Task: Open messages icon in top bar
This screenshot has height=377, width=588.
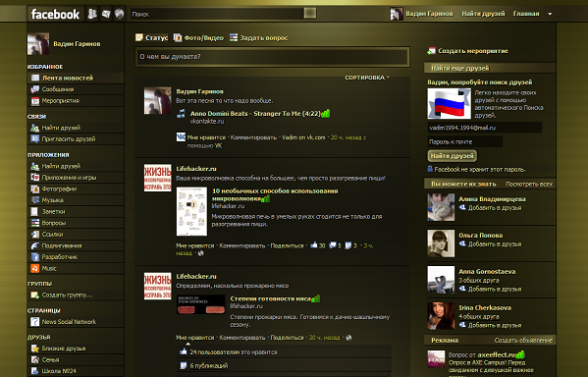Action: [106, 14]
